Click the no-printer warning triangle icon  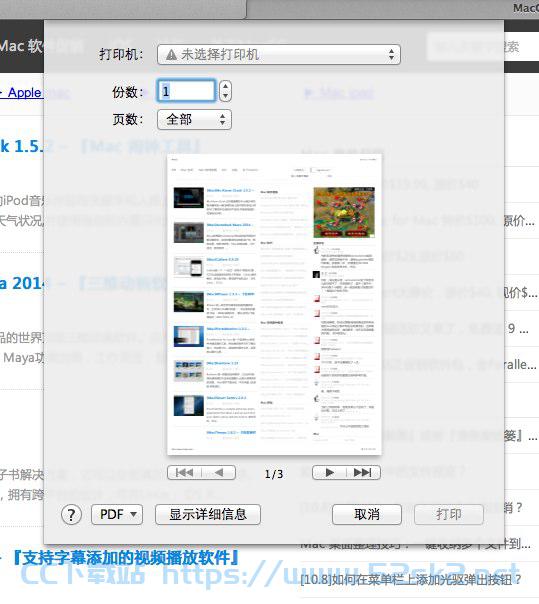(x=171, y=55)
